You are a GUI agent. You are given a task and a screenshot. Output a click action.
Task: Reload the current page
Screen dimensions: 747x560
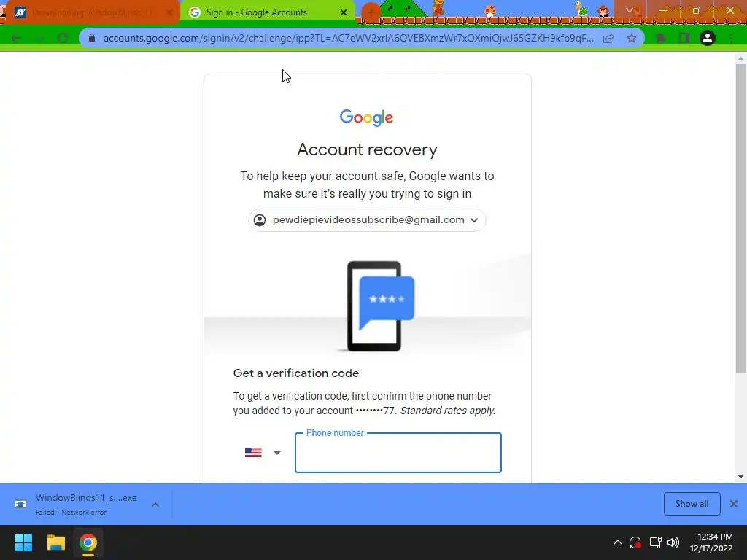tap(63, 38)
